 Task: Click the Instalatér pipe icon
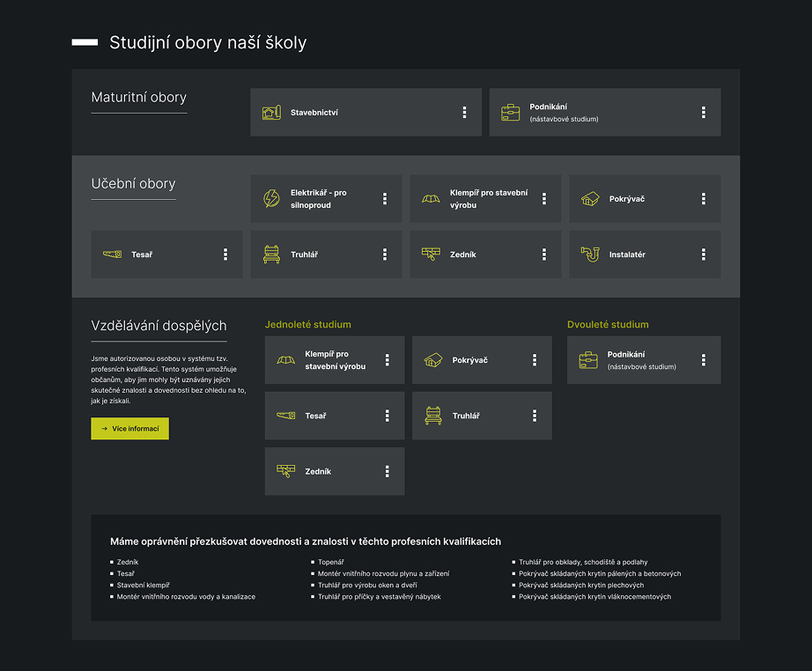tap(590, 254)
